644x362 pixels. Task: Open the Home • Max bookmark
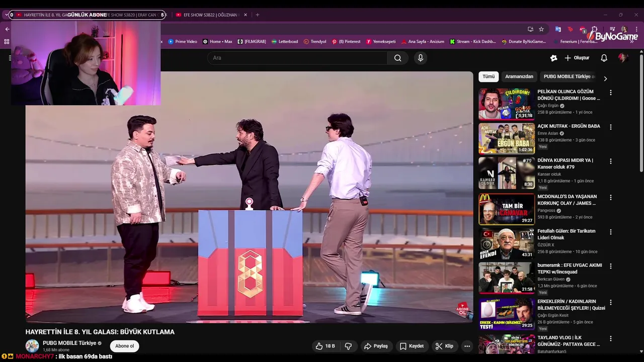coord(217,42)
